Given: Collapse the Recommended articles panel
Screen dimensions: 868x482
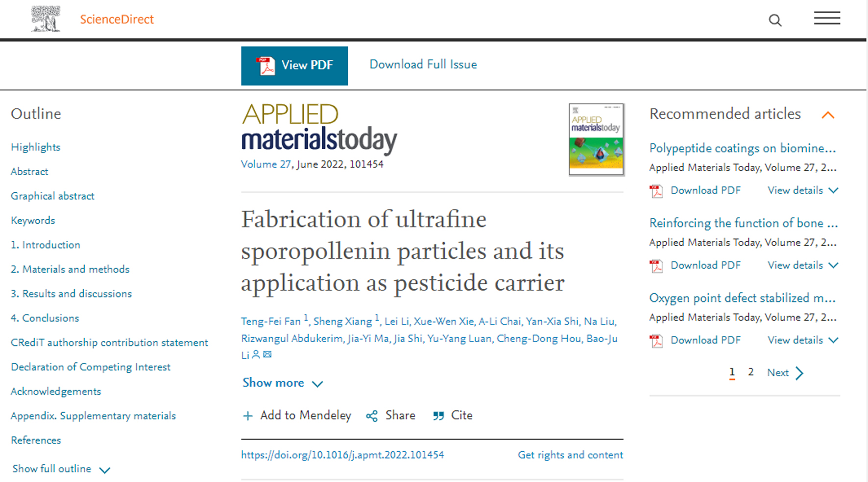Looking at the screenshot, I should pyautogui.click(x=828, y=115).
